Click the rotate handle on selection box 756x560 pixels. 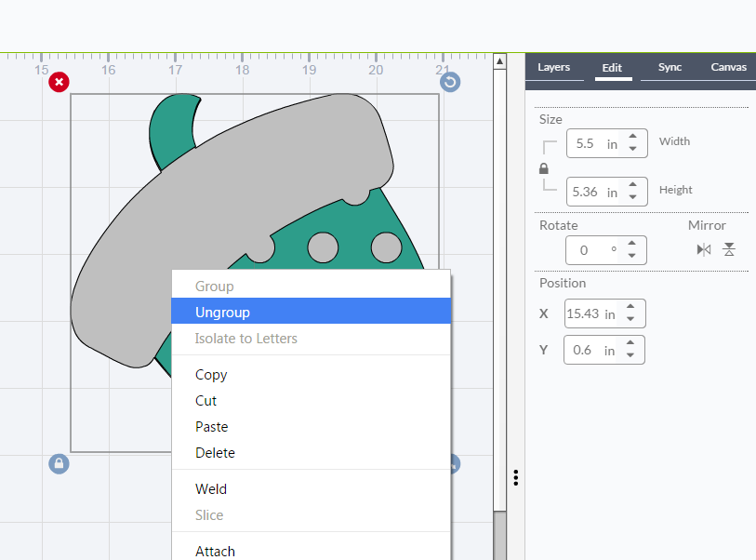point(450,82)
